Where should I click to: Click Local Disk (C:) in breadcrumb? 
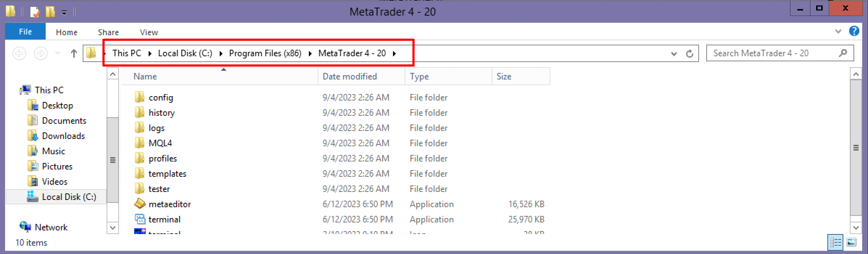click(x=185, y=53)
